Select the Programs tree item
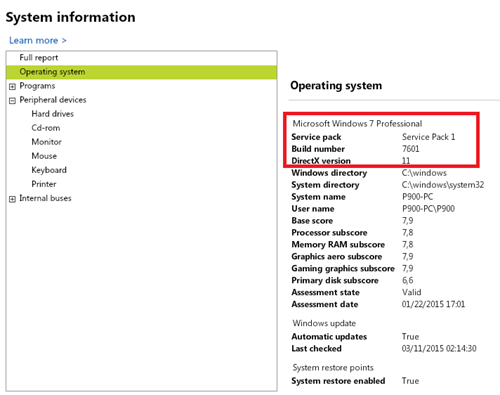The image size is (500, 395). [x=37, y=86]
